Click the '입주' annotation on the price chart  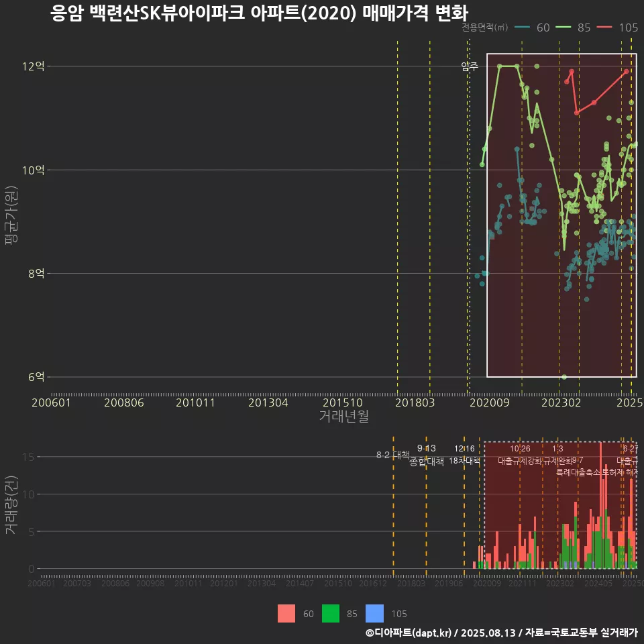click(x=470, y=66)
